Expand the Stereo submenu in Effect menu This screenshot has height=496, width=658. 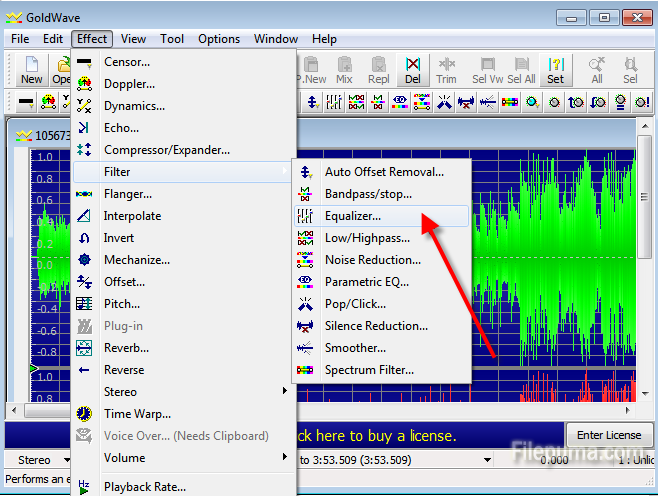[x=120, y=392]
